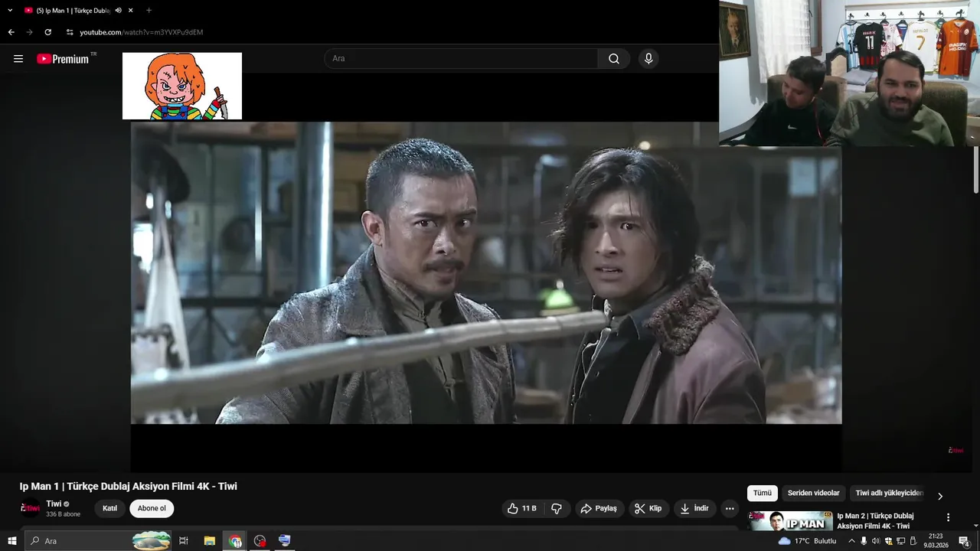
Task: Open the YouTube hamburger guide menu
Action: (18, 59)
